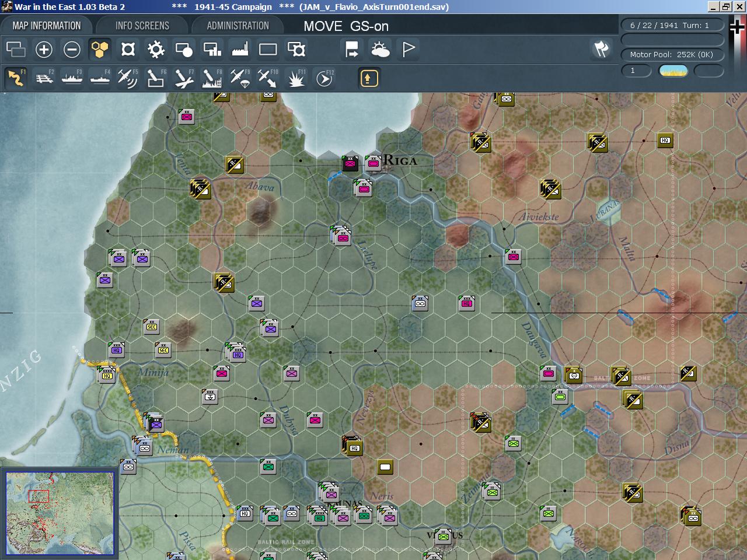Select pink unit counter near Venta river
747x560 pixels.
pos(187,117)
